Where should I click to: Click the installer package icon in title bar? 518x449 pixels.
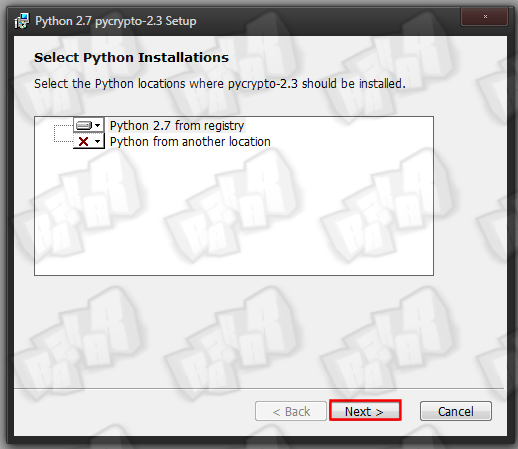22,21
